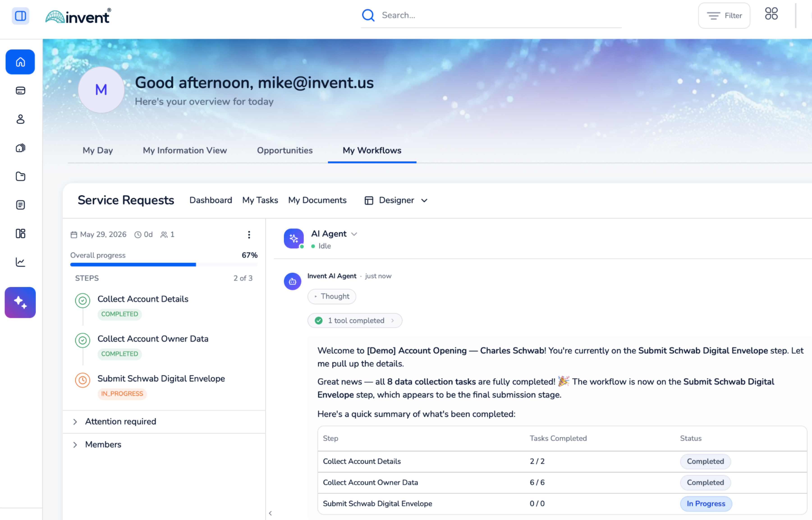The height and width of the screenshot is (520, 812).
Task: Click the Tasks Completed column header
Action: click(558, 438)
